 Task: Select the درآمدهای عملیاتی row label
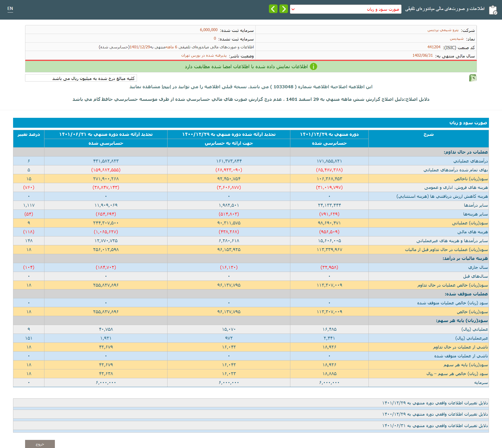click(470, 161)
